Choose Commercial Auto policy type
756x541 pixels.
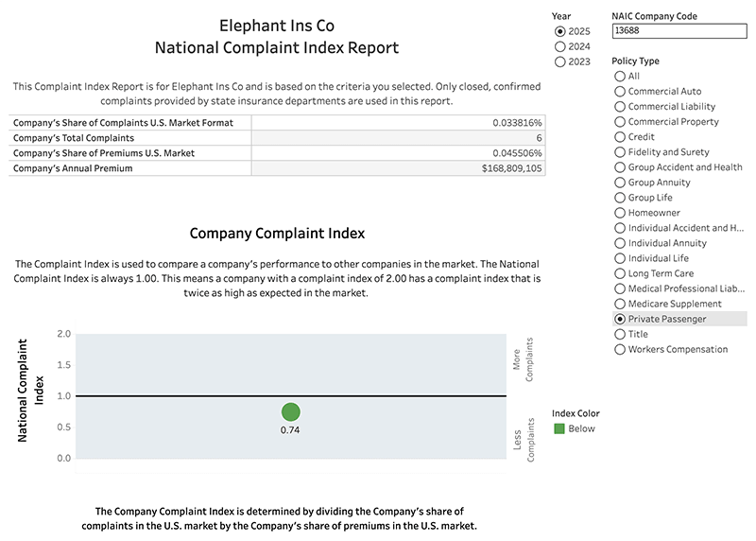(x=620, y=91)
